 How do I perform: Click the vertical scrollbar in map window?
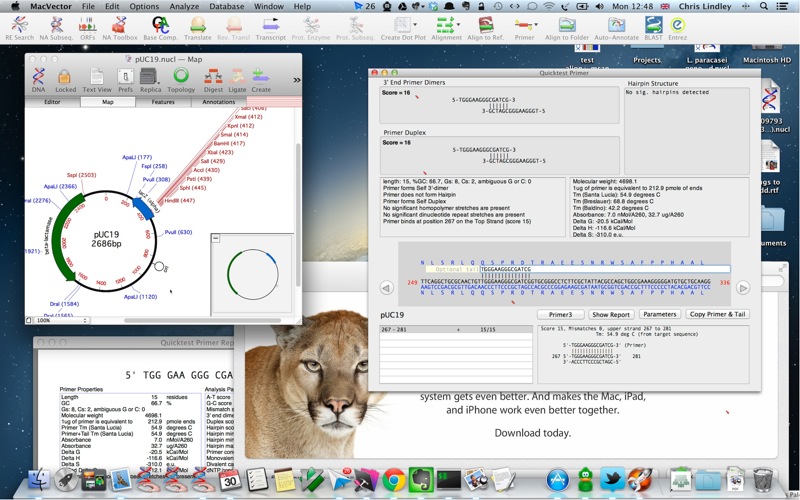click(298, 214)
